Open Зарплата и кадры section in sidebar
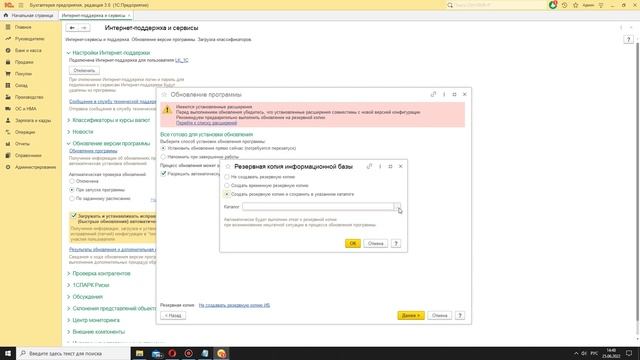This screenshot has width=640, height=360. (x=33, y=120)
